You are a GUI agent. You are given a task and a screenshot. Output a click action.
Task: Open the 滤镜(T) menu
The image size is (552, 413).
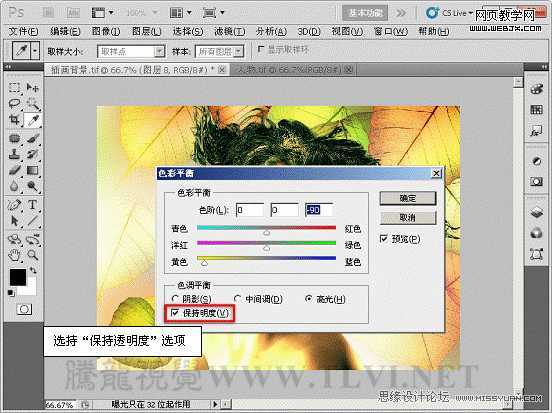230,31
